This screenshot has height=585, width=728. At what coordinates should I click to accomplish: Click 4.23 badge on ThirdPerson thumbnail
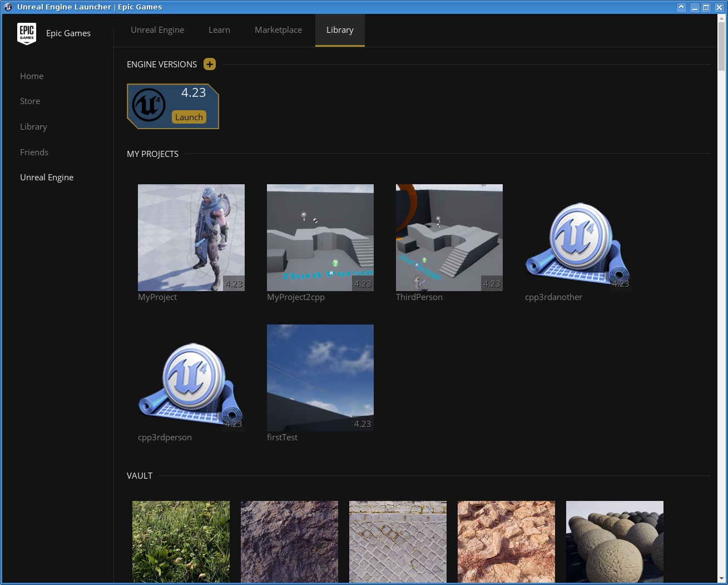[492, 283]
